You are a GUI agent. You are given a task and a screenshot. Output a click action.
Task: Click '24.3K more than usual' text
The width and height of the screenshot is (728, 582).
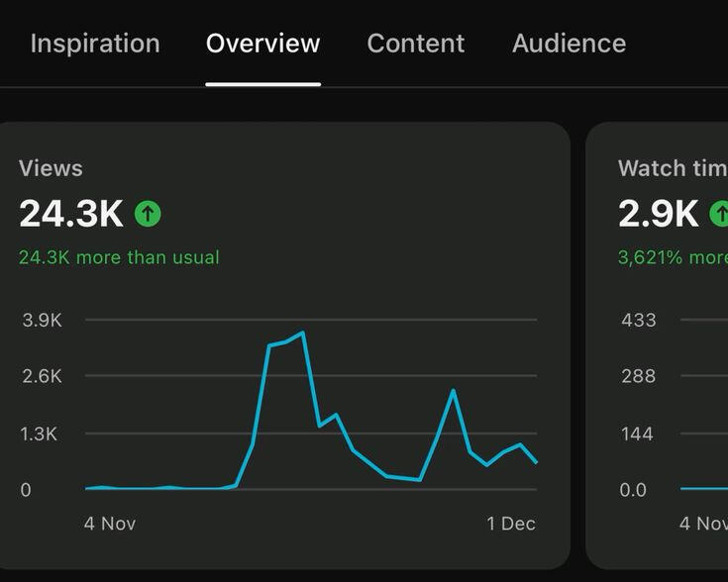[119, 257]
